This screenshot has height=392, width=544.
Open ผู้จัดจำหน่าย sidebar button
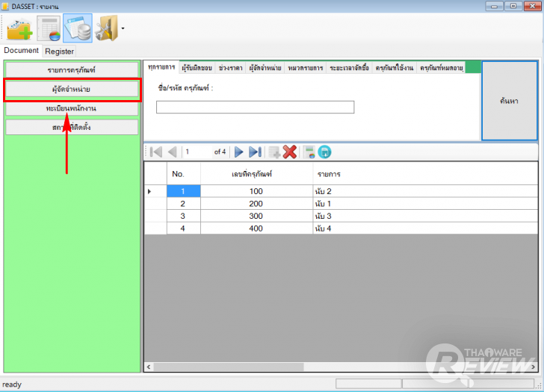(72, 89)
